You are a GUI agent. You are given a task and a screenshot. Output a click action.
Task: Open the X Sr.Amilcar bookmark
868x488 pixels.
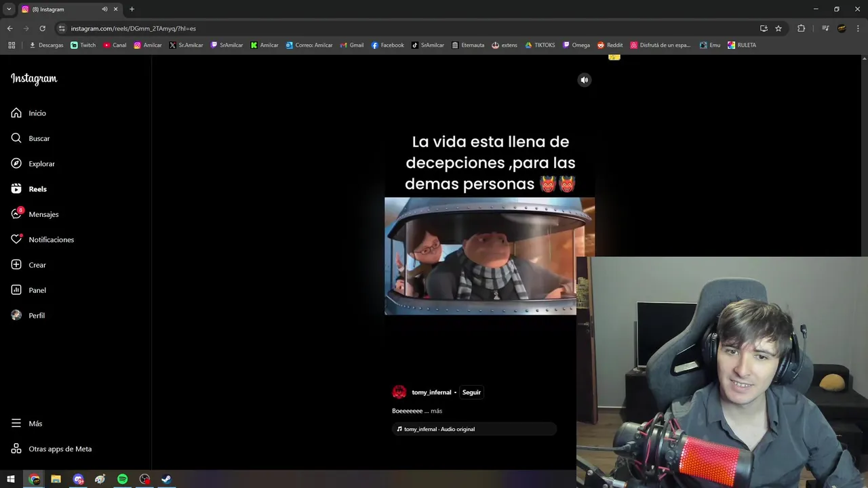click(186, 45)
